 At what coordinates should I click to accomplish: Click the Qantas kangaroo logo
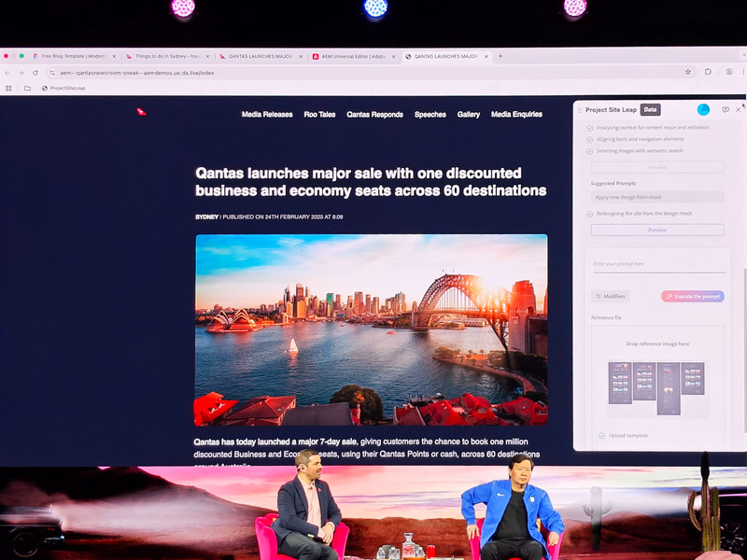(142, 112)
